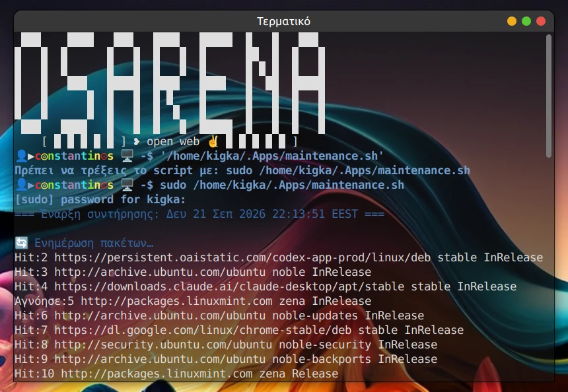Screen dimensions: 568x392
Task: Click the yellow minimize button in the title bar
Action: point(511,21)
